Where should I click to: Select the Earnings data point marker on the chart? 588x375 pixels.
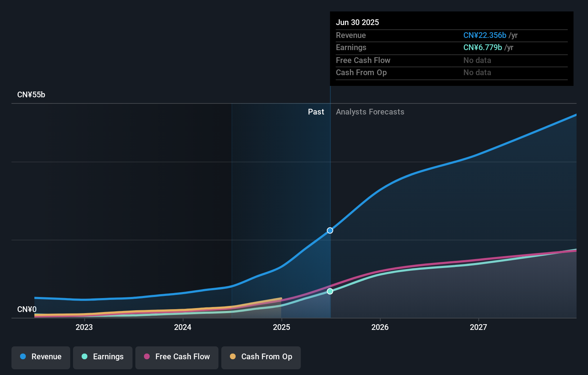[x=329, y=291]
